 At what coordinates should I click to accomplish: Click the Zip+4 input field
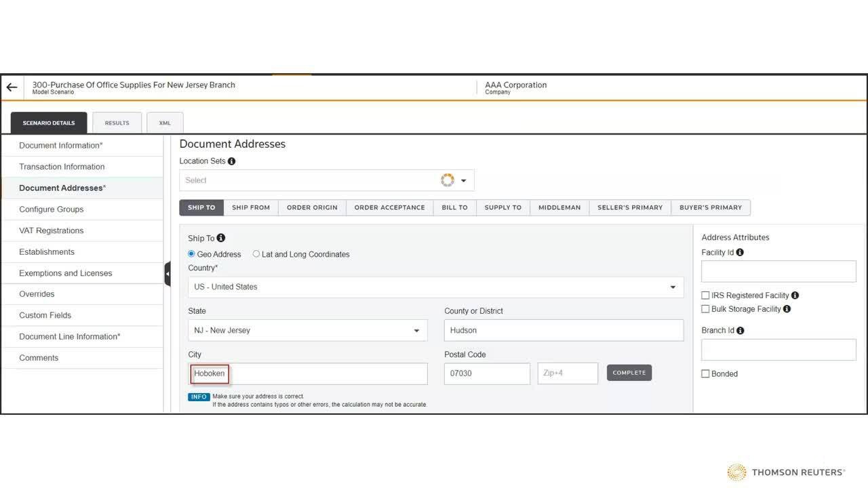567,373
